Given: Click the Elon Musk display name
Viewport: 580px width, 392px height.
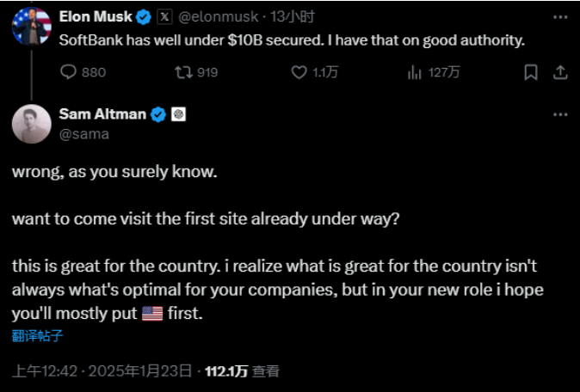Looking at the screenshot, I should 97,16.
